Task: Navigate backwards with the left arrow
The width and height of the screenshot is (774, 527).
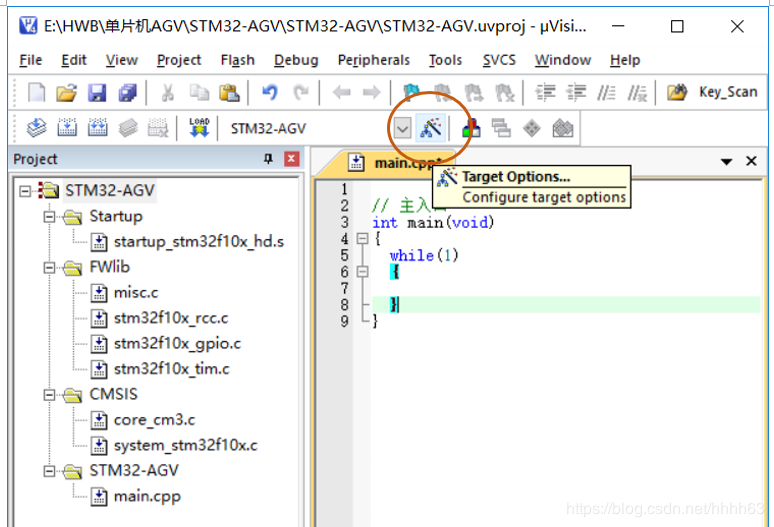Action: click(x=342, y=92)
